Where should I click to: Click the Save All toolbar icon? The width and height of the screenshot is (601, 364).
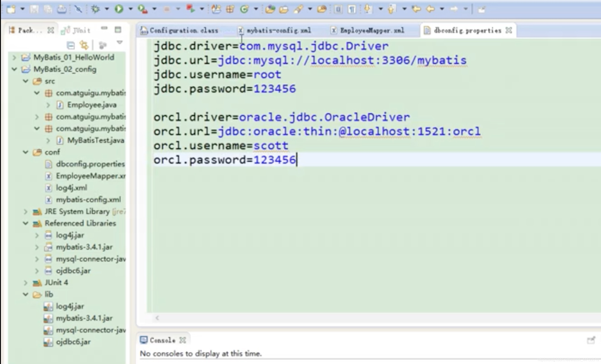click(x=48, y=9)
